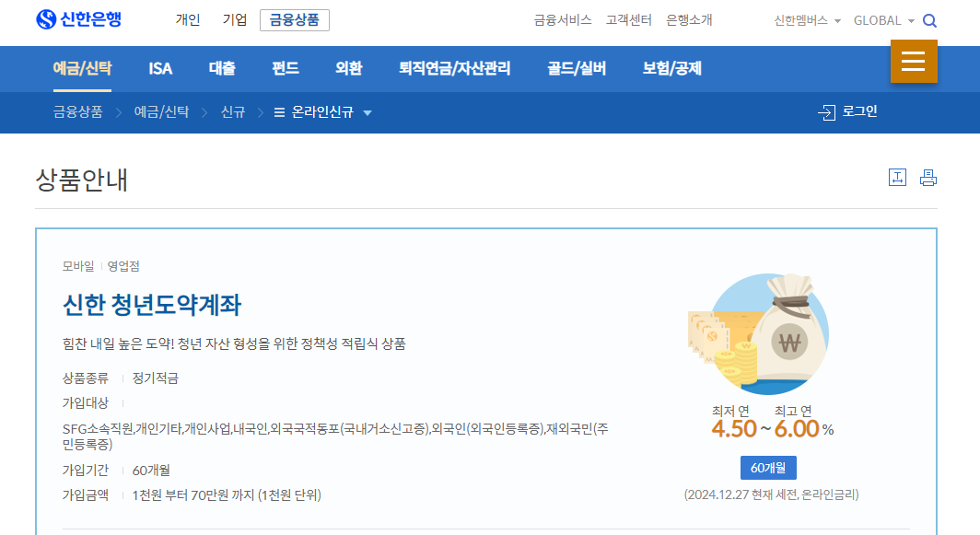The height and width of the screenshot is (535, 980).
Task: Go to 금융서비스 link
Action: pos(563,20)
